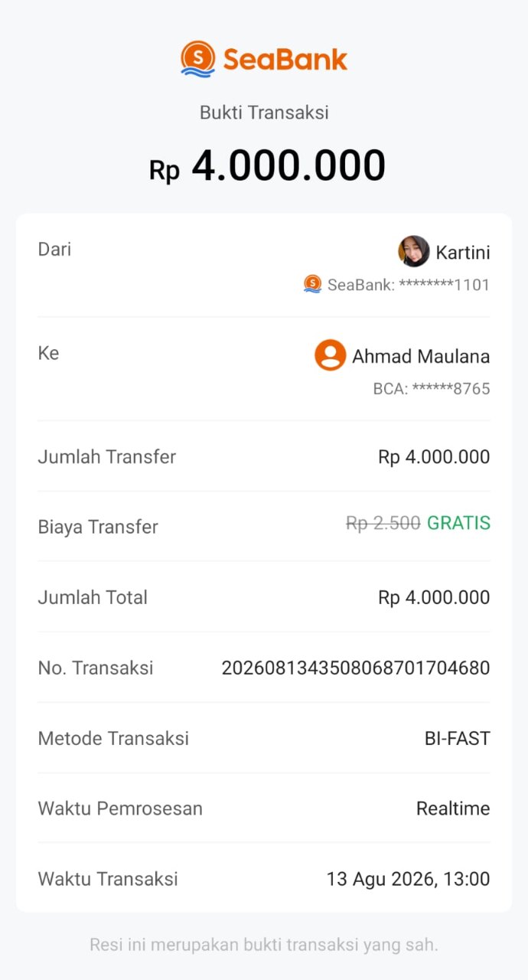The width and height of the screenshot is (528, 980).
Task: Click the green GRATIS label
Action: [458, 524]
